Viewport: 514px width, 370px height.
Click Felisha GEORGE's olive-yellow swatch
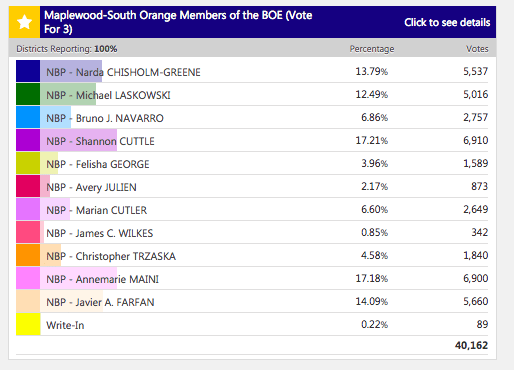coord(28,163)
